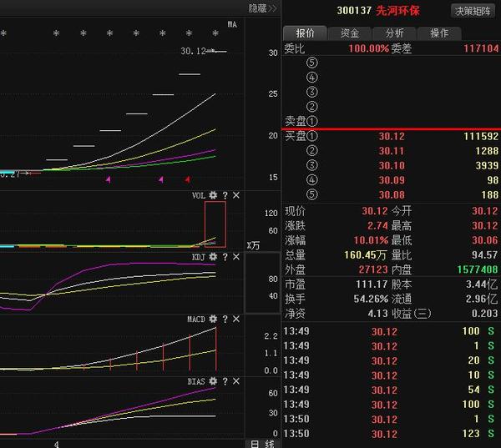The image size is (501, 448).
Task: Switch to the 分析 tab
Action: pyautogui.click(x=394, y=33)
